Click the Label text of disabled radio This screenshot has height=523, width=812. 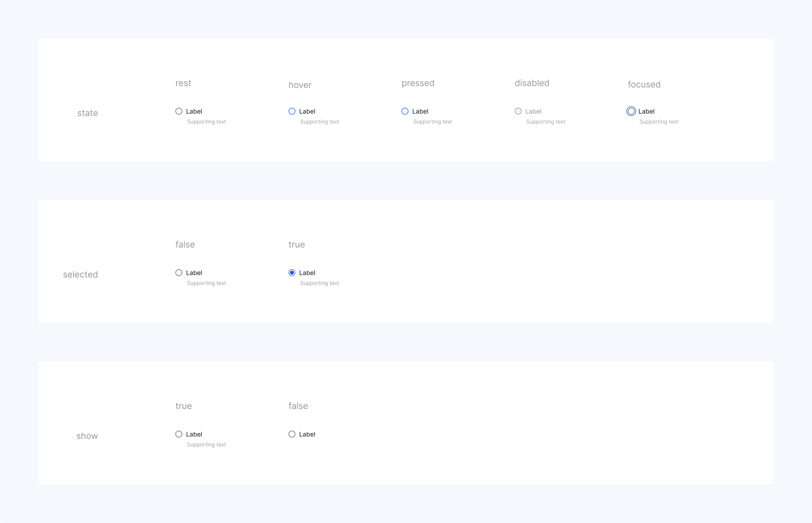[x=533, y=111]
